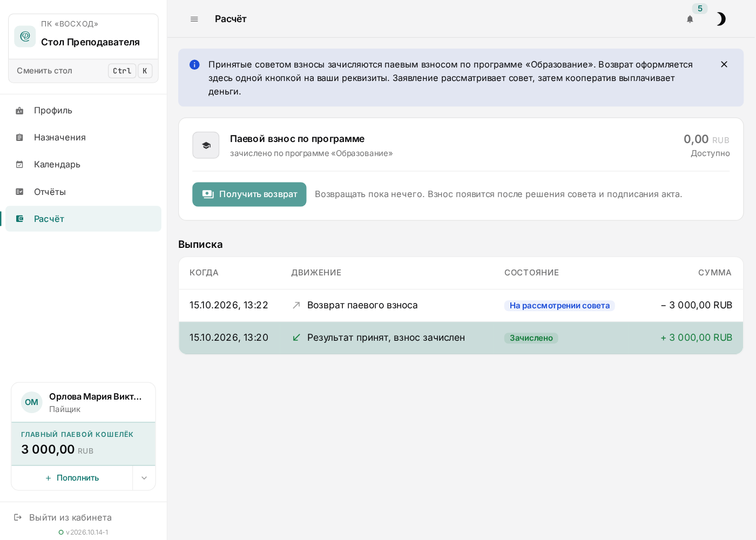Click the Зачислено status badge
756x540 pixels.
tap(531, 338)
